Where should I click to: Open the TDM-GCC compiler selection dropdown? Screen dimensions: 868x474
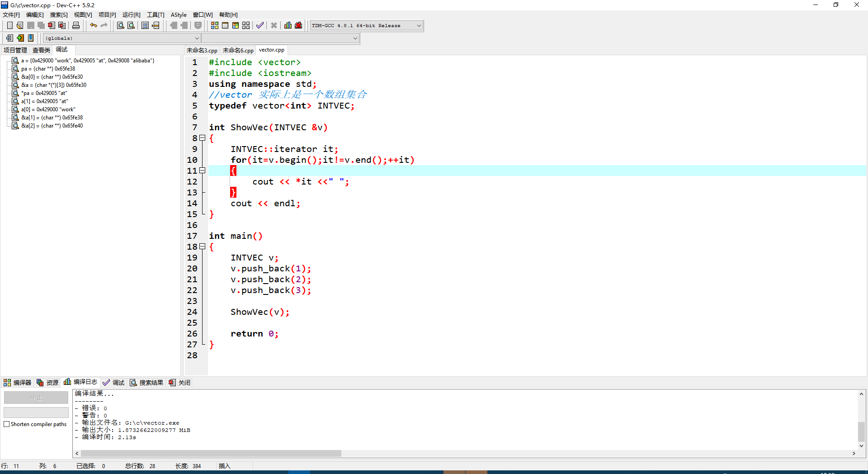tap(366, 25)
